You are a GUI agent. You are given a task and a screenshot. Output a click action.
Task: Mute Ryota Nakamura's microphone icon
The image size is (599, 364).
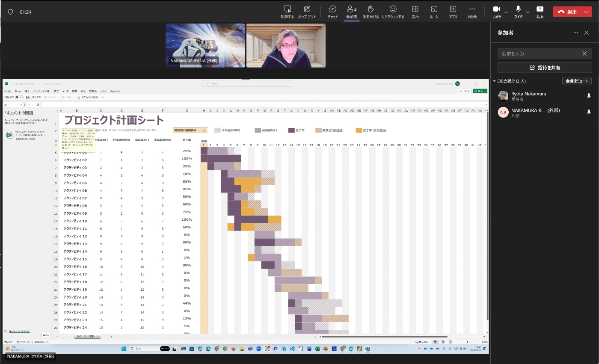589,96
